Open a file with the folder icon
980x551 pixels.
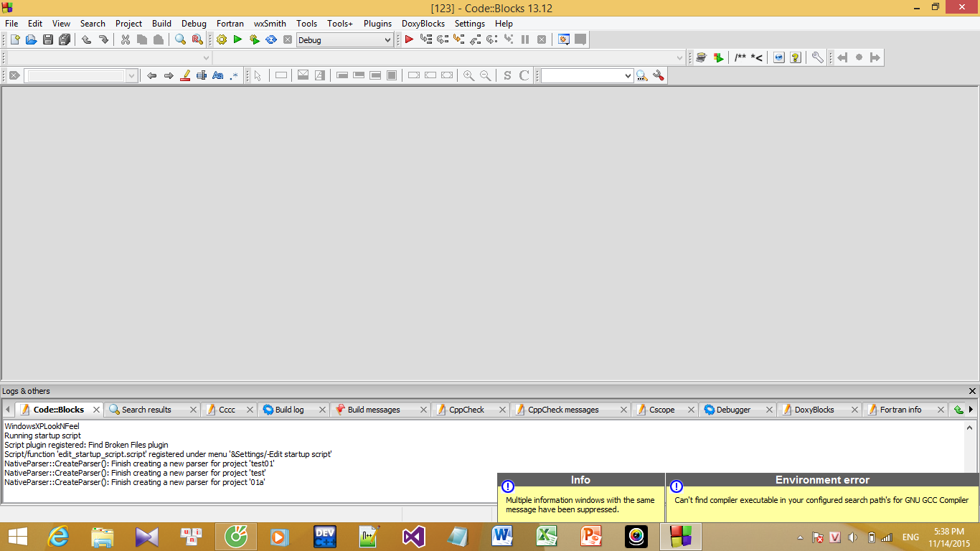(x=31, y=39)
